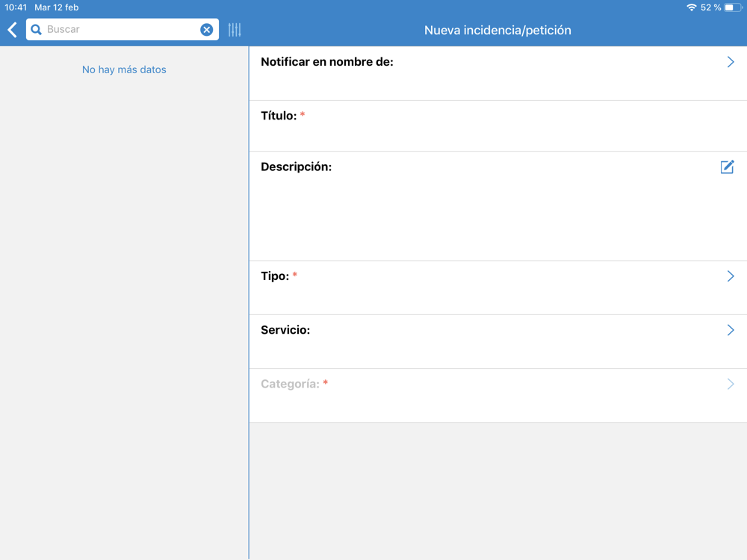The height and width of the screenshot is (560, 747).
Task: Expand the Notificar en nombre de chevron
Action: (731, 62)
